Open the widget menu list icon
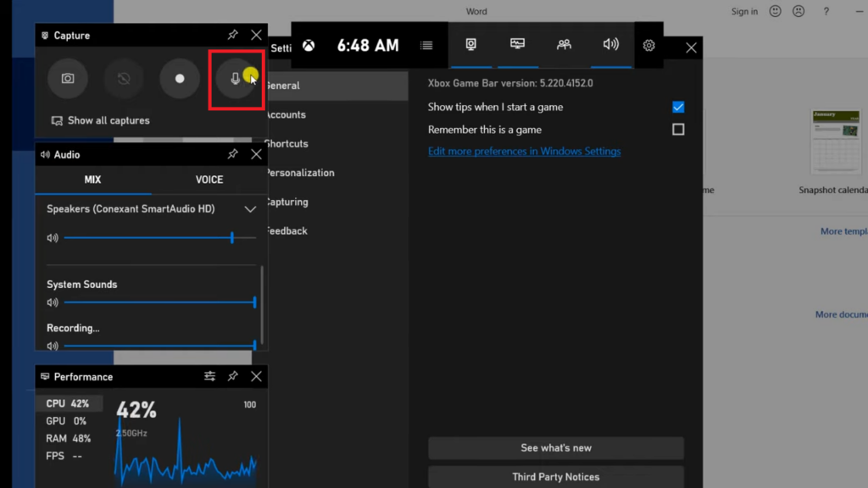 [426, 46]
